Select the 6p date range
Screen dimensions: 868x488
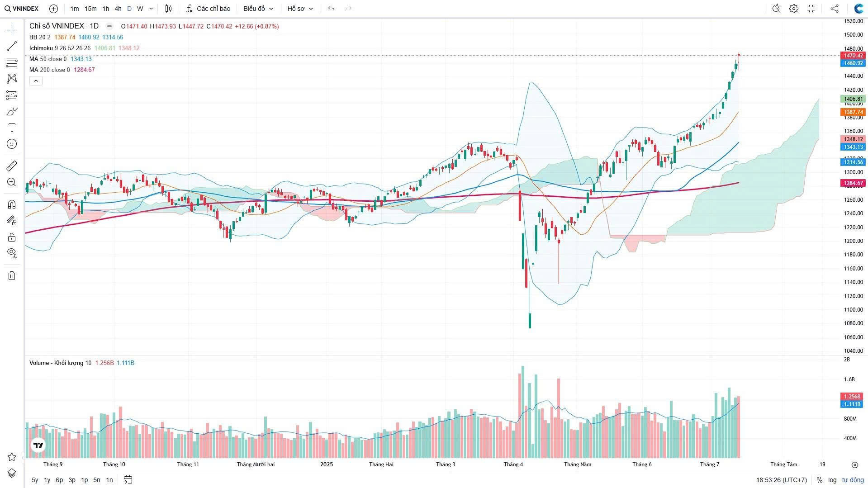[59, 480]
